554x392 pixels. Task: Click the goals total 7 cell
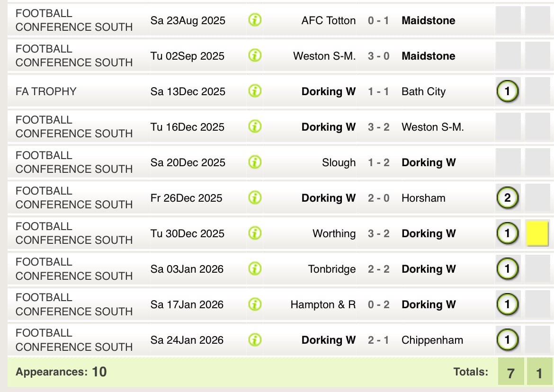point(510,373)
